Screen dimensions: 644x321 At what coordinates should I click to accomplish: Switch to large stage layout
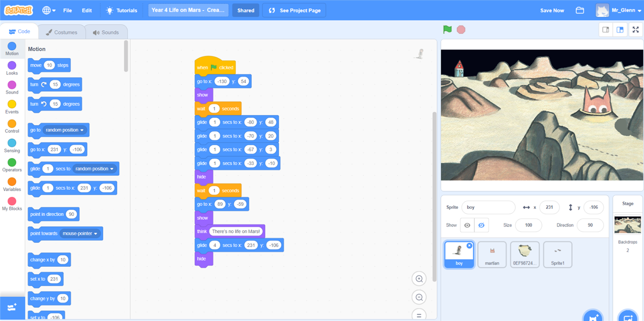tap(620, 30)
